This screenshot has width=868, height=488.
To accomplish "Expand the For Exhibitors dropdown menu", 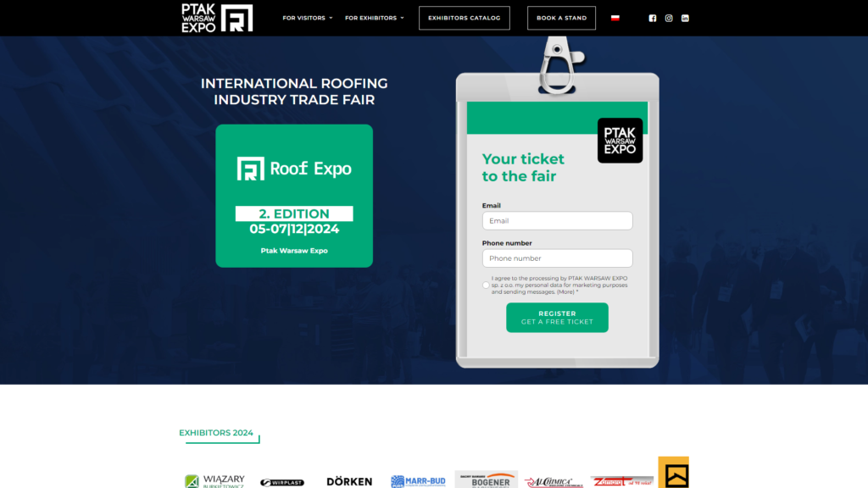I will point(374,19).
